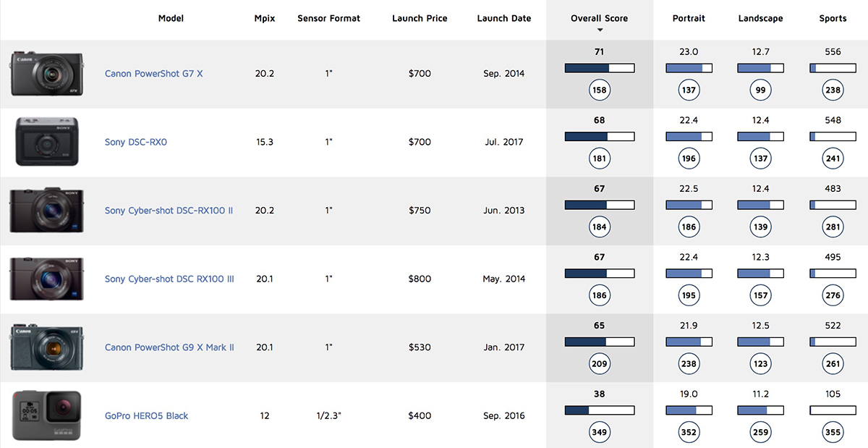The image size is (868, 448).
Task: Sort by Portrait column header
Action: coord(688,18)
